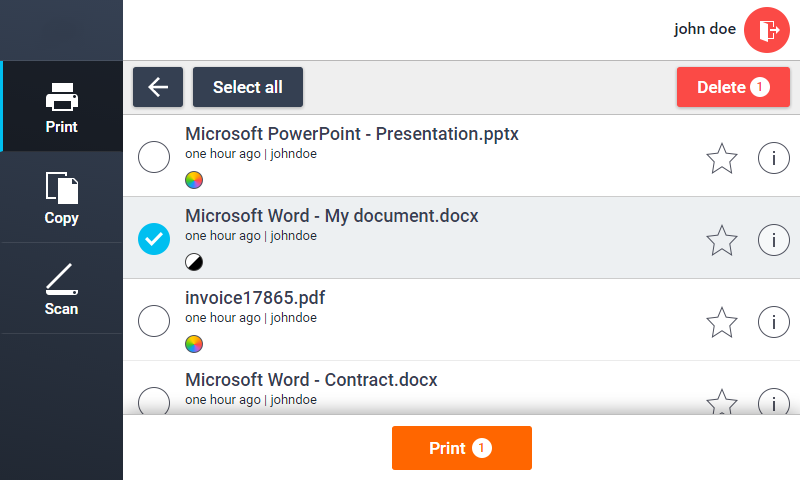Image resolution: width=800 pixels, height=480 pixels.
Task: Click the color indicator under invoice17865.pdf
Action: click(194, 344)
